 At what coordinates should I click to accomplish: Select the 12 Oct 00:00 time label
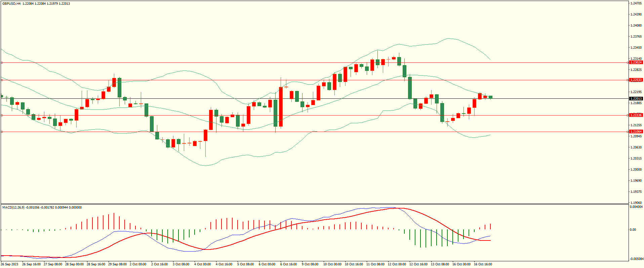pyautogui.click(x=397, y=264)
